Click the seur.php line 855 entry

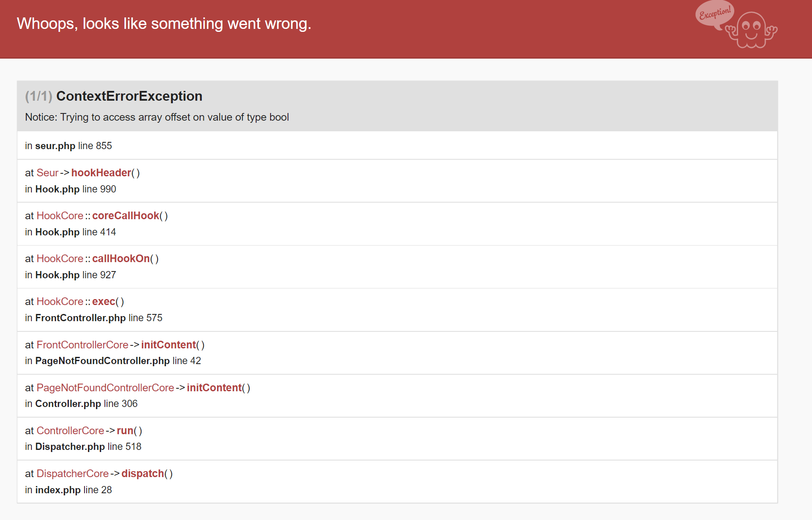[x=68, y=146]
